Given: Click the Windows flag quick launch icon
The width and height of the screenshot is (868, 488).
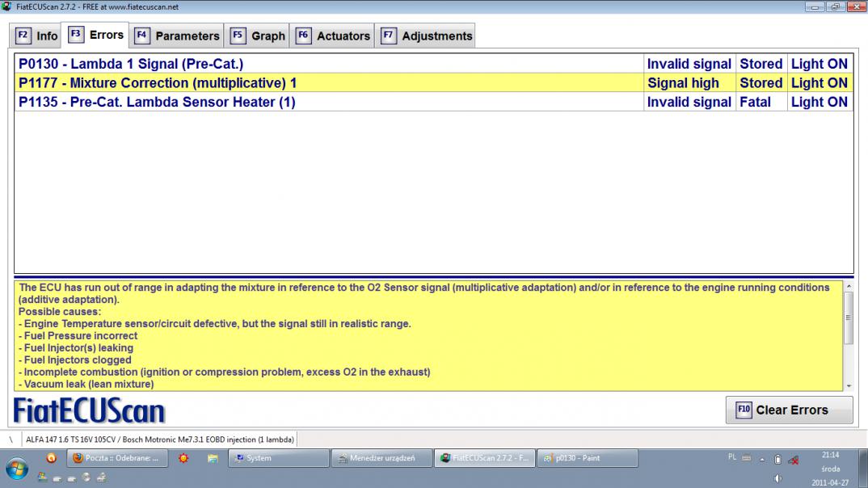Looking at the screenshot, I should 42,477.
